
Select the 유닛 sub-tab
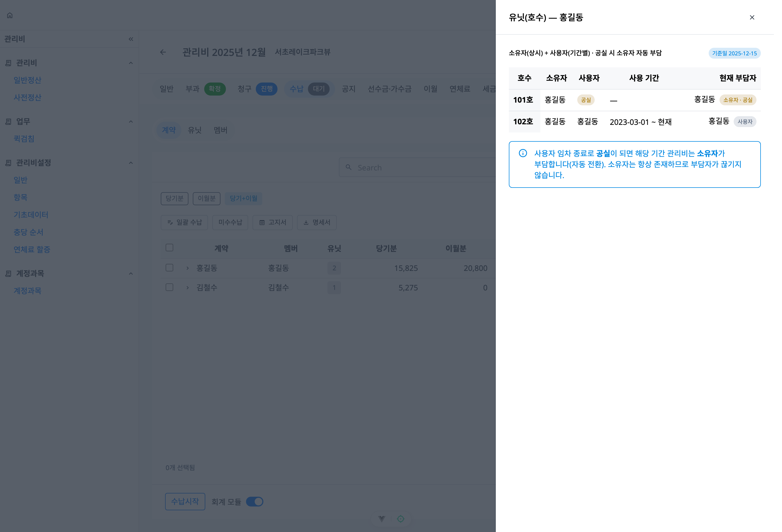194,130
